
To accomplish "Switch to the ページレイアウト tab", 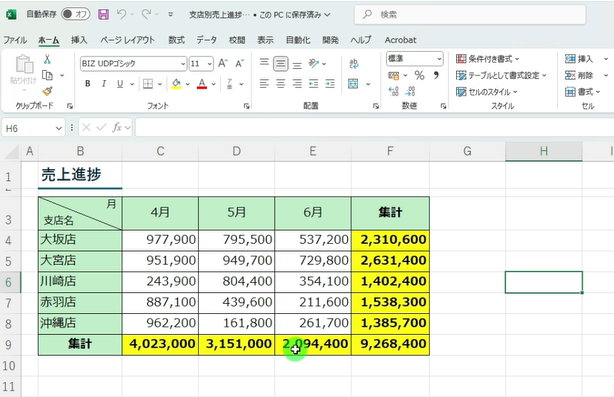I will [x=127, y=40].
